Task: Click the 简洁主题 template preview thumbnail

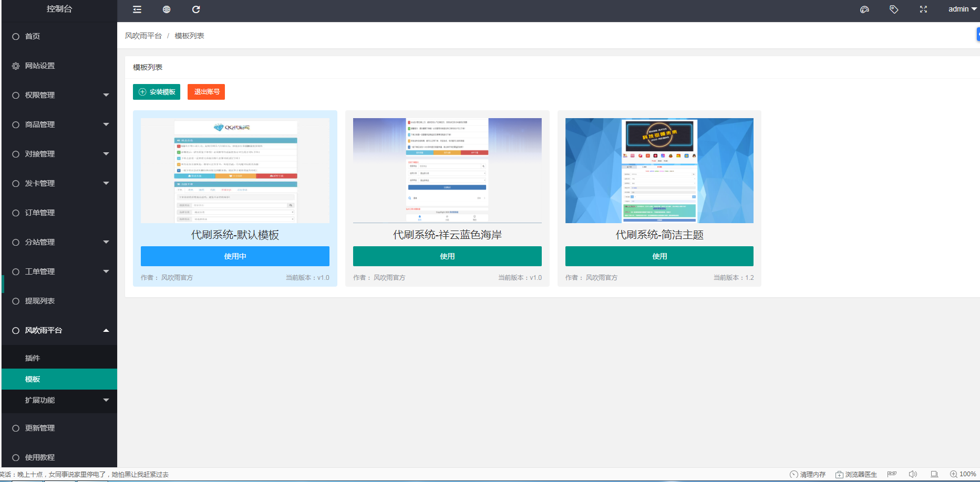Action: [x=659, y=171]
